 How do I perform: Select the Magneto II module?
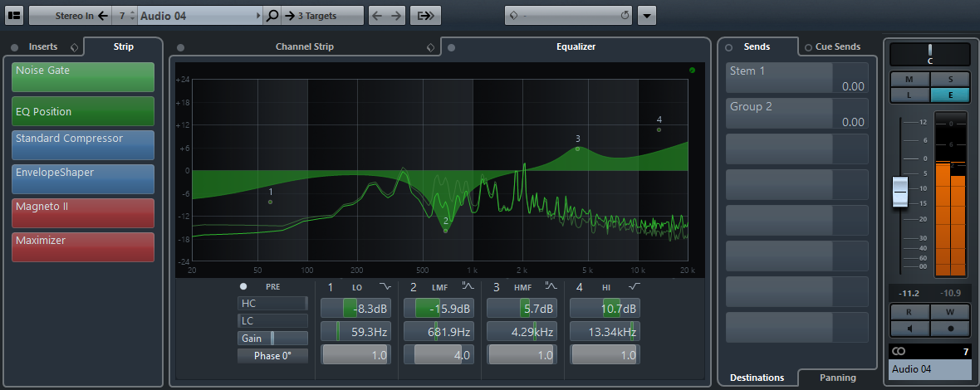[x=83, y=212]
